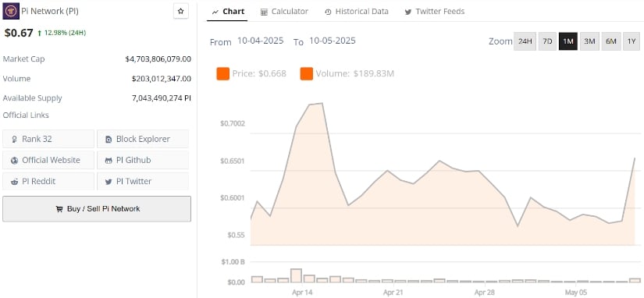Set the To date field 10-05-2025

click(x=333, y=41)
